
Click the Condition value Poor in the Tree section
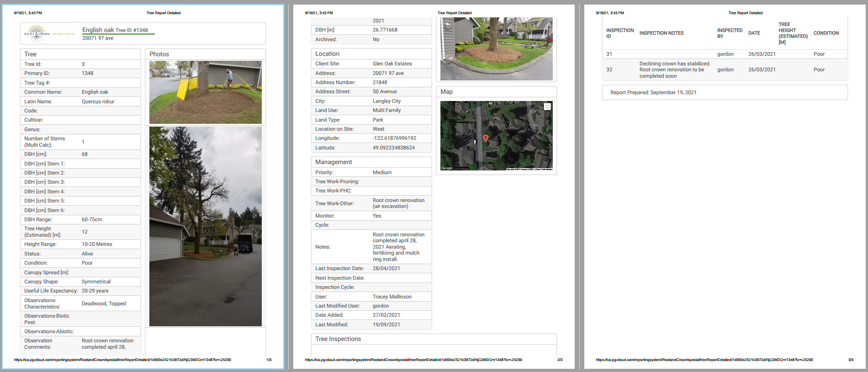87,263
